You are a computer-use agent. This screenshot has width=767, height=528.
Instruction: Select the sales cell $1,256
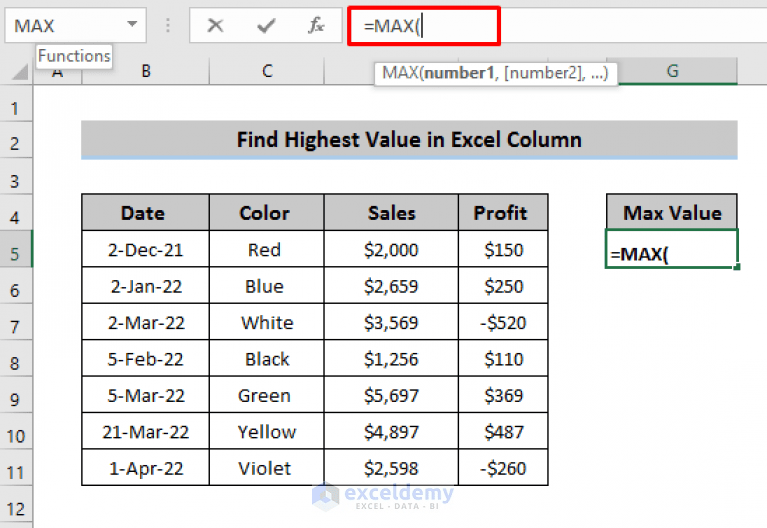pos(391,358)
